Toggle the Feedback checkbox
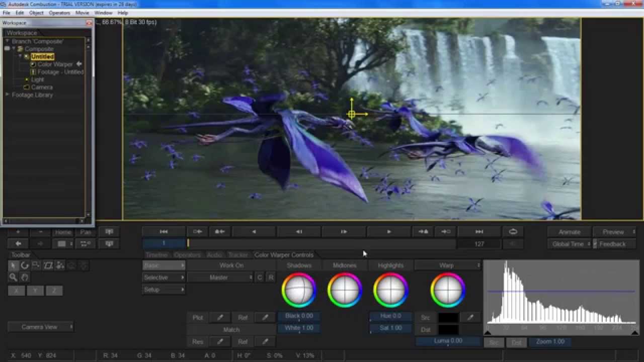Image resolution: width=644 pixels, height=362 pixels. pos(595,244)
